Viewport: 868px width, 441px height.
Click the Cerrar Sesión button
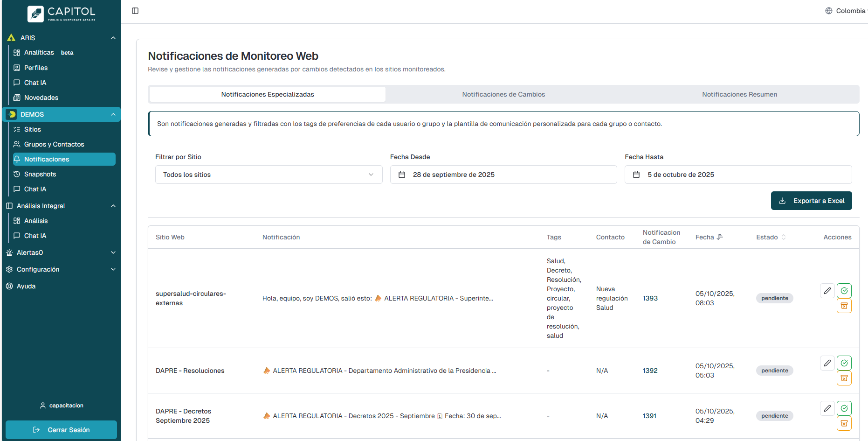61,430
